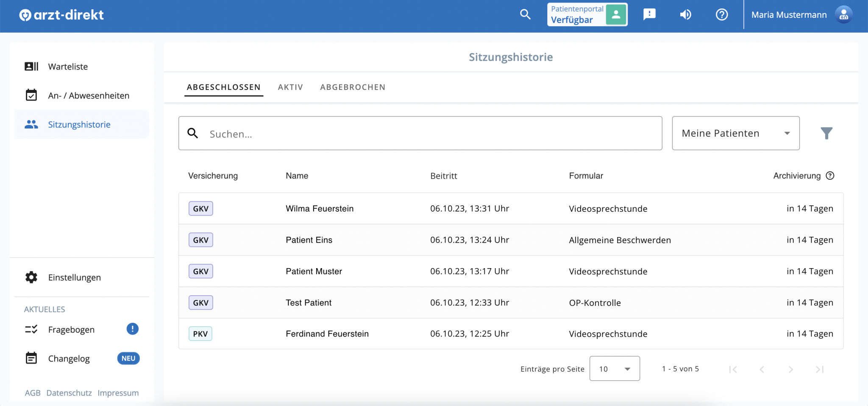
Task: Open the Einträge pro Seite dropdown
Action: (615, 368)
